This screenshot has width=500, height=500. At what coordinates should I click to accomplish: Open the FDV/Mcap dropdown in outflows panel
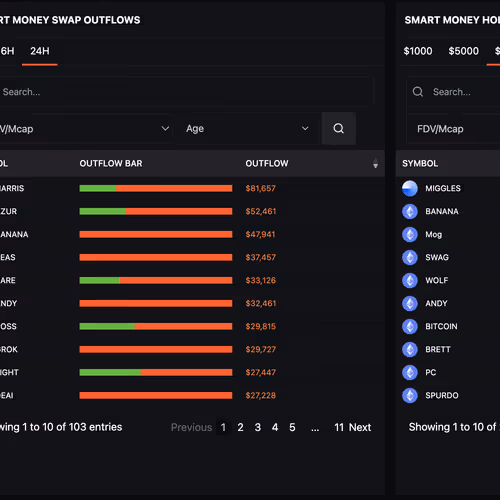click(x=85, y=129)
